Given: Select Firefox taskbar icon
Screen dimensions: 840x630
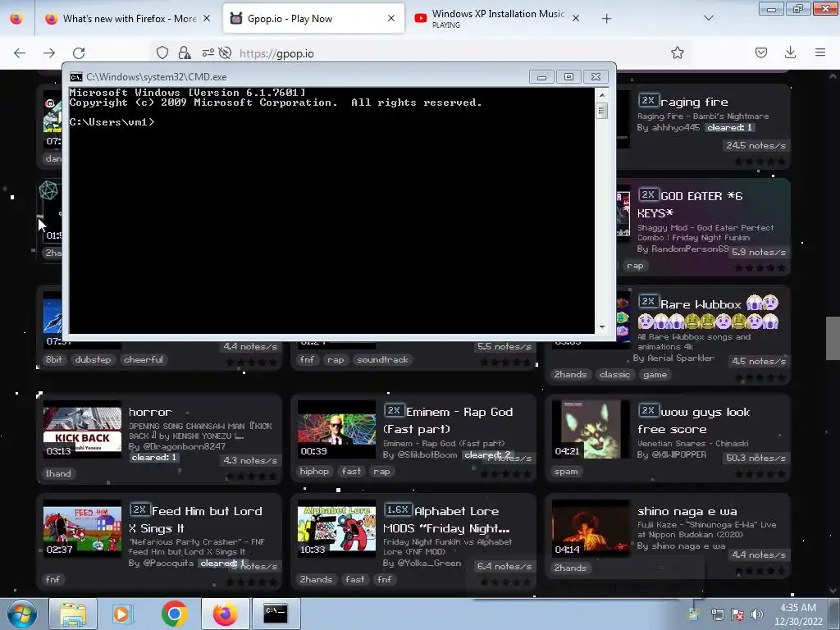Looking at the screenshot, I should click(x=225, y=614).
